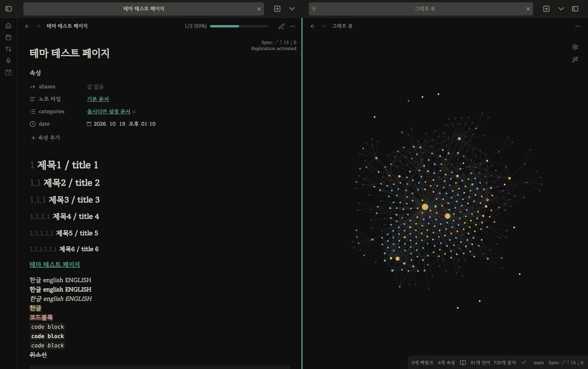Start graph timelapse animation wand icon
Screen dimensions: 588x369
(575, 59)
